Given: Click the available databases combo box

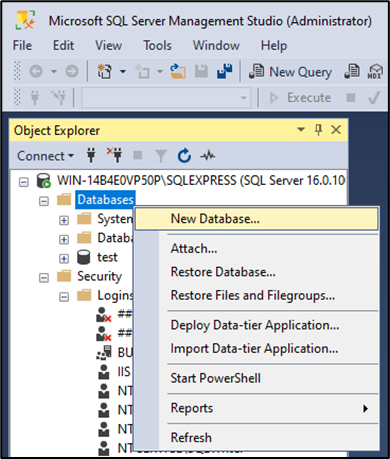Looking at the screenshot, I should [166, 98].
